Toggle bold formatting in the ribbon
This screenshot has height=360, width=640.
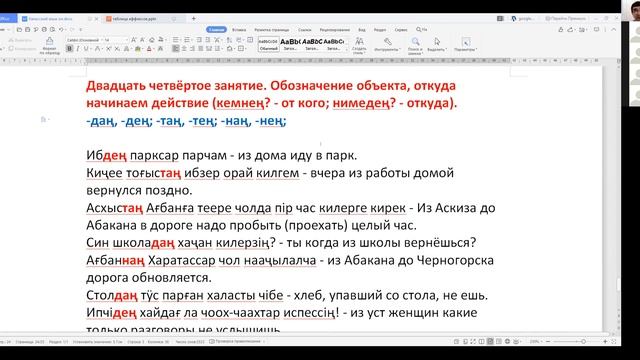pos(69,49)
